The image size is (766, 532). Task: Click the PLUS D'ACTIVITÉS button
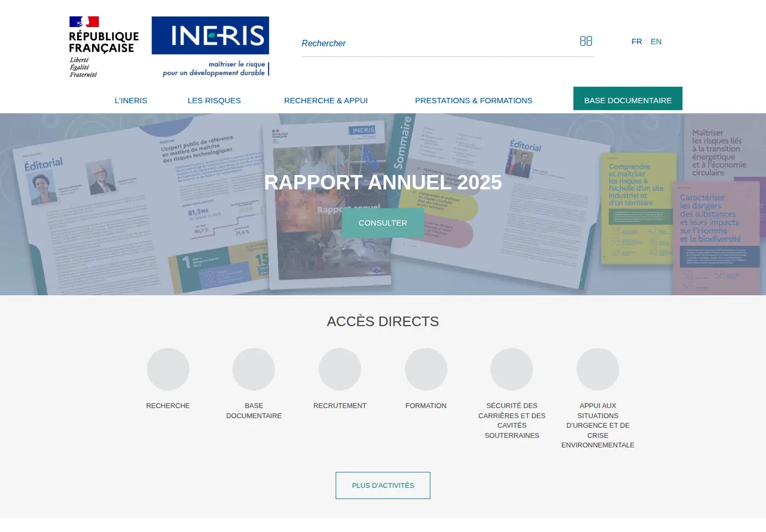pyautogui.click(x=383, y=485)
